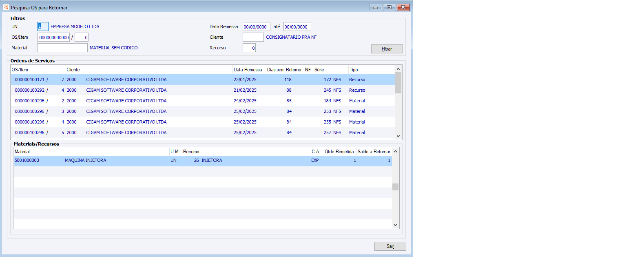The image size is (644, 265).
Task: Click MATERIAL SEM CODIGO label
Action: (114, 48)
